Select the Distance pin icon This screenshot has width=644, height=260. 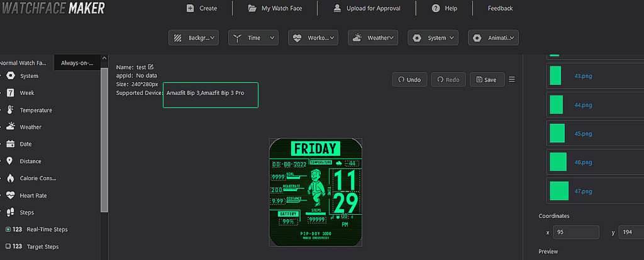point(10,161)
